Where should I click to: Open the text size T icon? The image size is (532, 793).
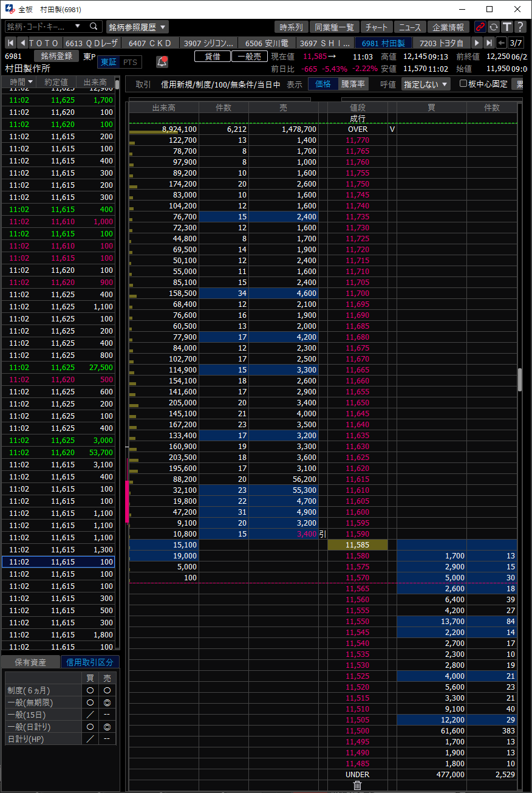(x=506, y=27)
